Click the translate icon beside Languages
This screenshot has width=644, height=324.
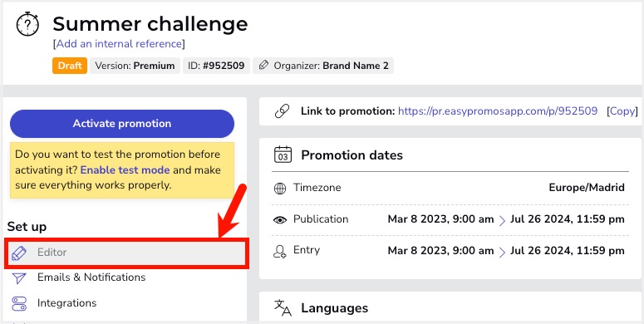point(283,308)
